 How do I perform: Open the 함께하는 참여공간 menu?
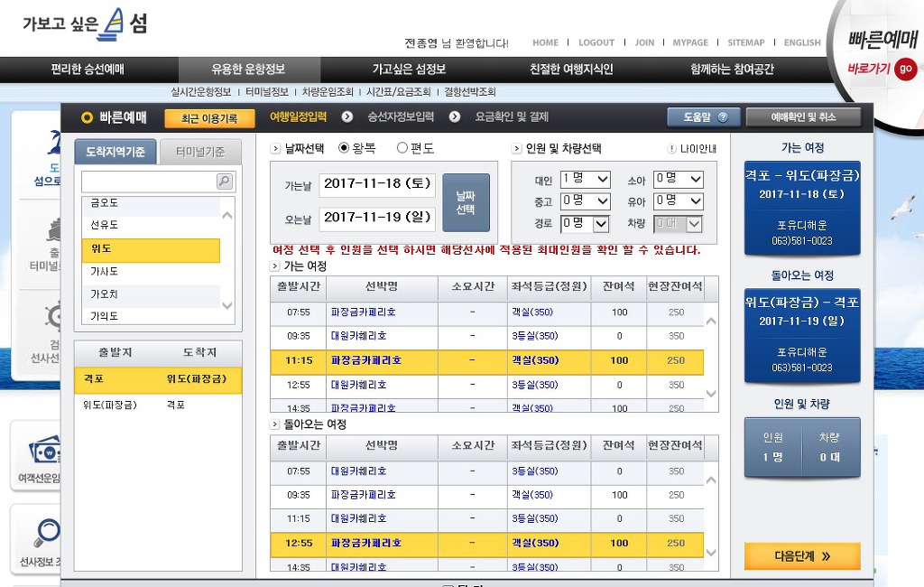(732, 70)
